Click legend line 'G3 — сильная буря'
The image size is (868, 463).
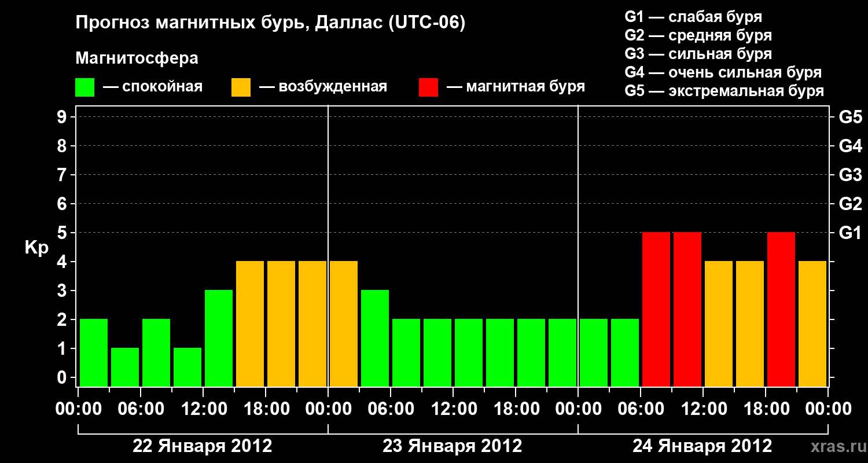(698, 54)
